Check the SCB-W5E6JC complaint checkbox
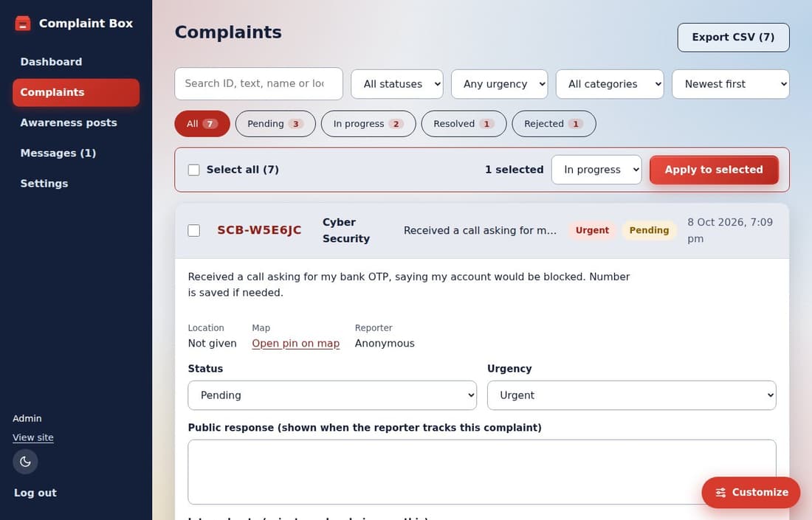This screenshot has height=520, width=812. click(x=193, y=230)
